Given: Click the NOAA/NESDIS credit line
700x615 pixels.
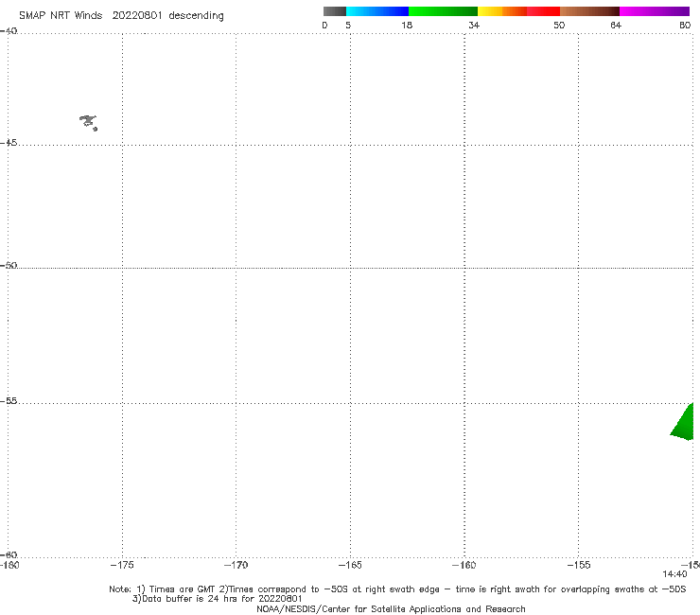Looking at the screenshot, I should click(x=391, y=609).
